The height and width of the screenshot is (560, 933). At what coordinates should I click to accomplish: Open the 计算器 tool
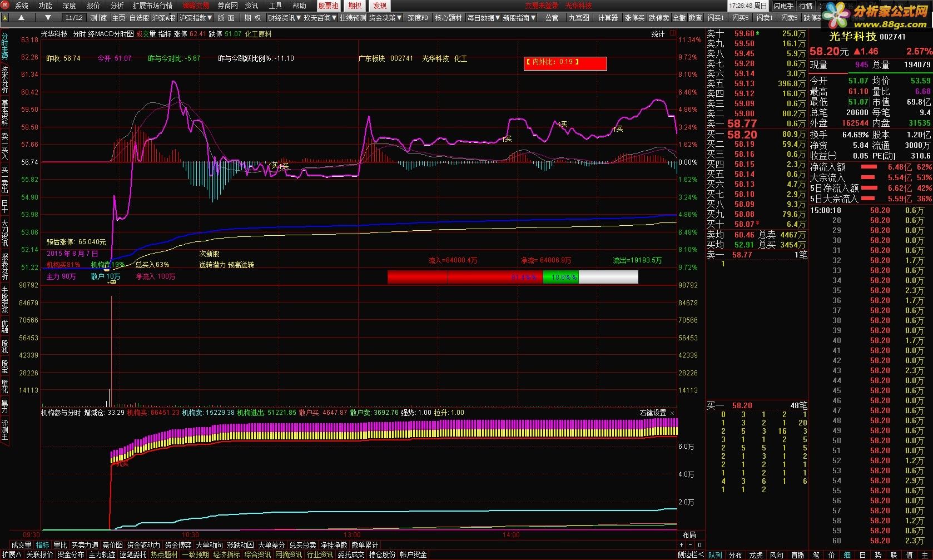point(608,18)
